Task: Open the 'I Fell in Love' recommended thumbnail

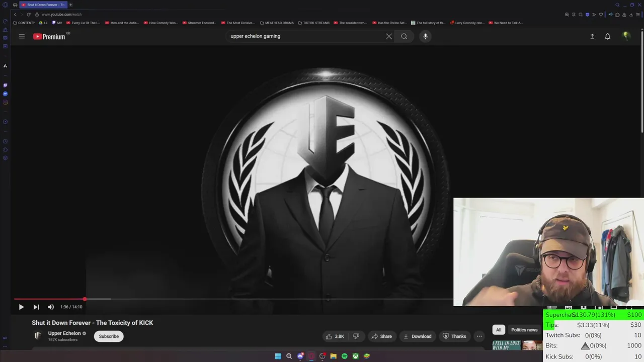Action: [517, 345]
